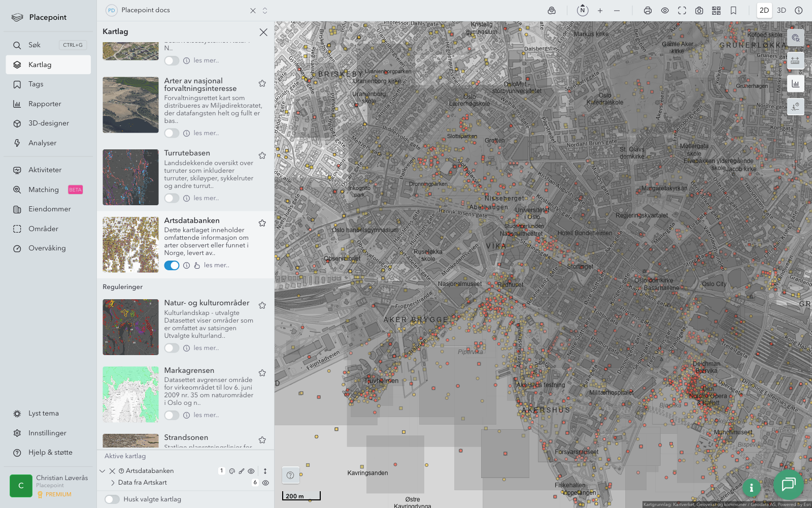Open Rapporter in the sidebar

pyautogui.click(x=45, y=104)
